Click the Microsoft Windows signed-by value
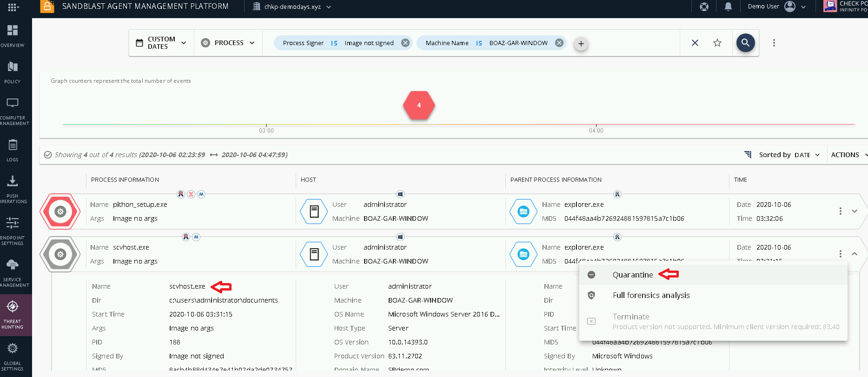The image size is (868, 377). [x=623, y=356]
